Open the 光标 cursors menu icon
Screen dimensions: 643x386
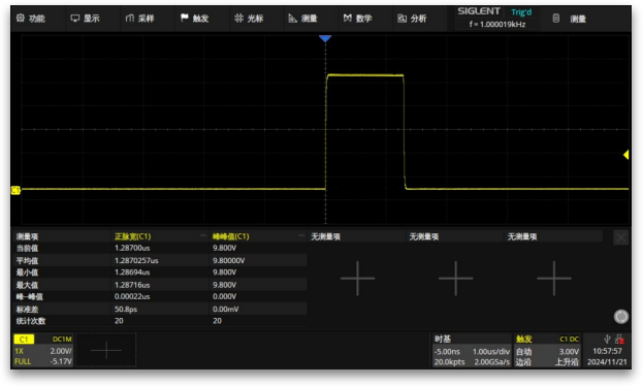click(x=239, y=18)
